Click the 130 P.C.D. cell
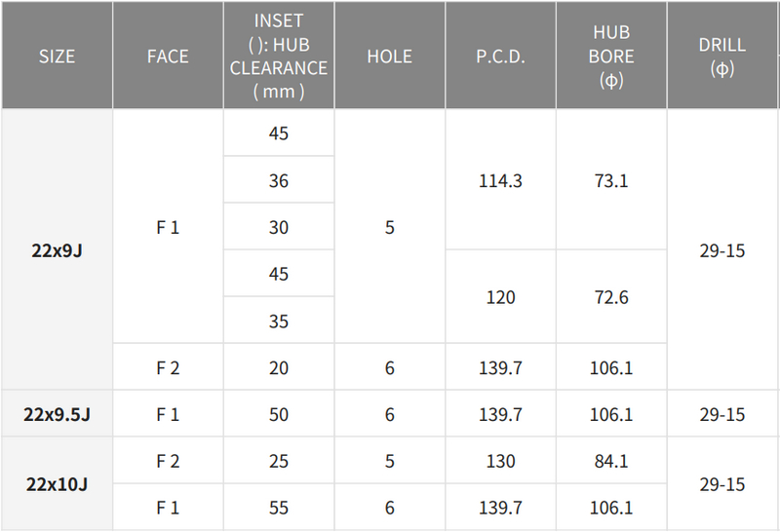Viewport: 780px width, 532px height. point(501,461)
